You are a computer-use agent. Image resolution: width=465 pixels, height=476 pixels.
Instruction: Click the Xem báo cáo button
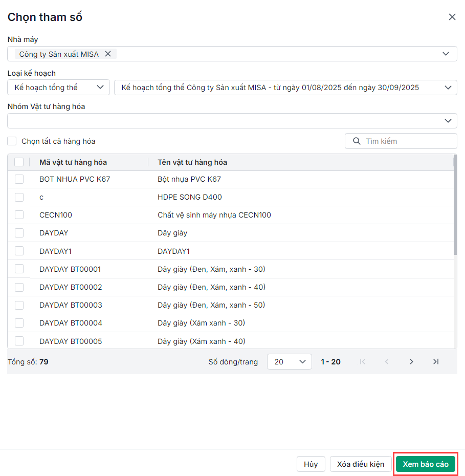[x=426, y=464]
